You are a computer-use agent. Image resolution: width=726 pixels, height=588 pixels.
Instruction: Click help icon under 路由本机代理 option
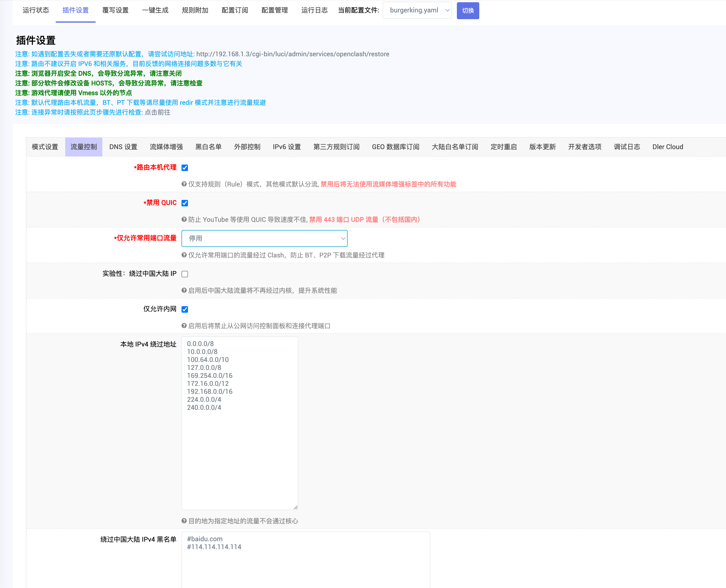184,184
